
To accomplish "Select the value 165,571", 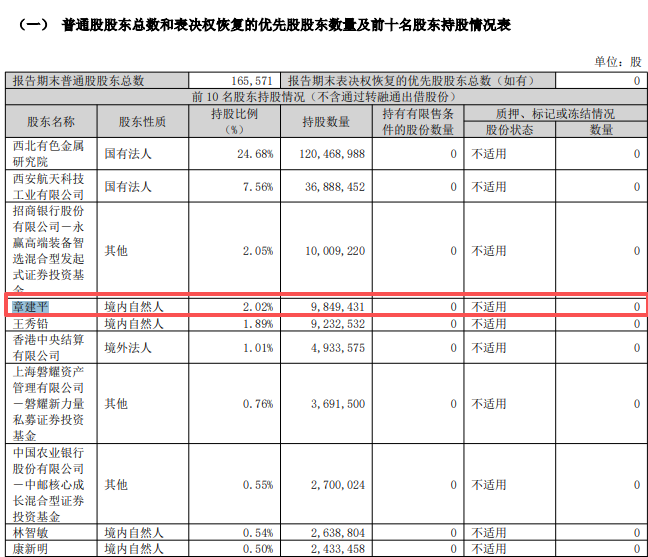I will pyautogui.click(x=252, y=81).
